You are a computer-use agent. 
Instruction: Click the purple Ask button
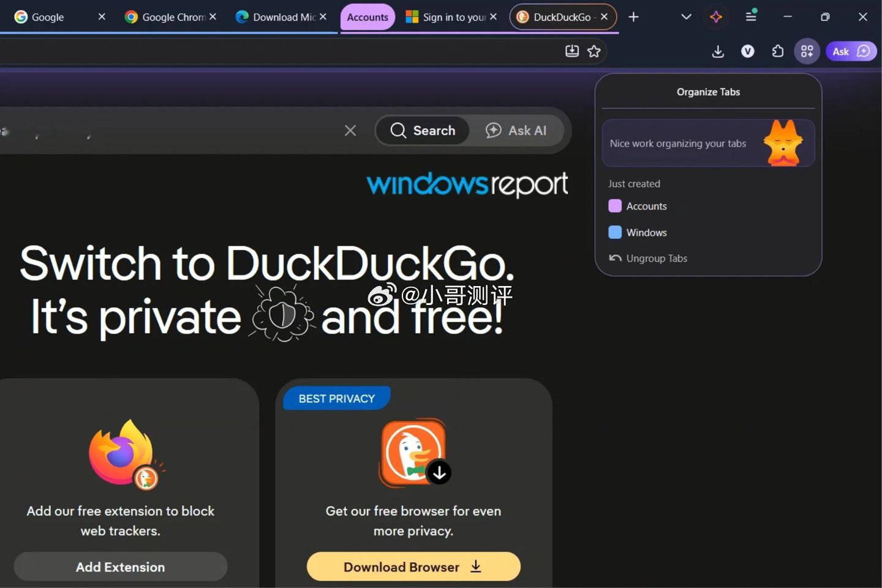tap(851, 51)
